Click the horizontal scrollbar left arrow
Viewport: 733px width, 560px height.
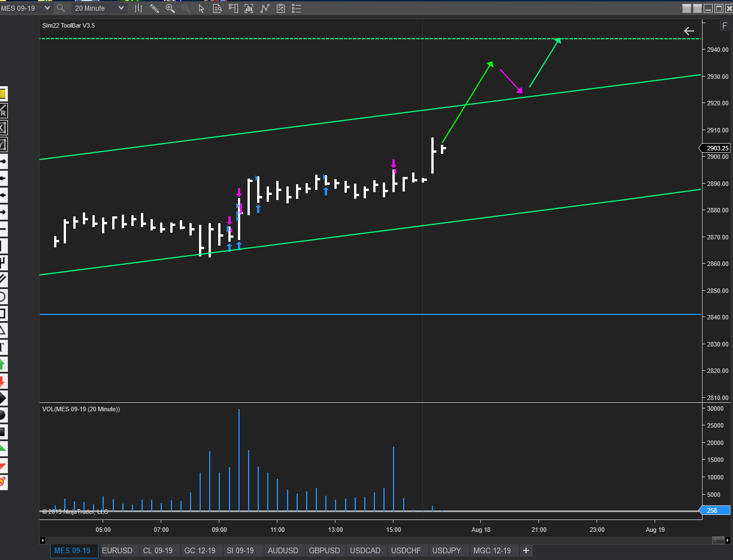pos(42,540)
